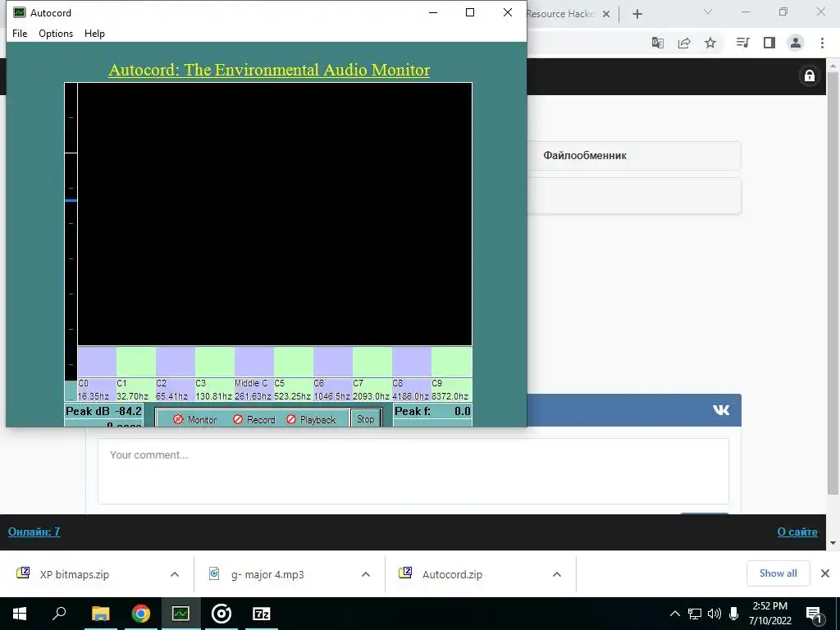This screenshot has height=630, width=840.
Task: Click the Chrome share page icon
Action: (684, 43)
